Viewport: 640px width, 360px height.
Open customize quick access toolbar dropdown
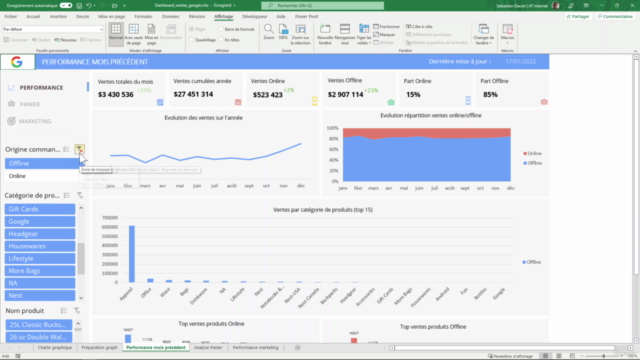click(x=124, y=6)
